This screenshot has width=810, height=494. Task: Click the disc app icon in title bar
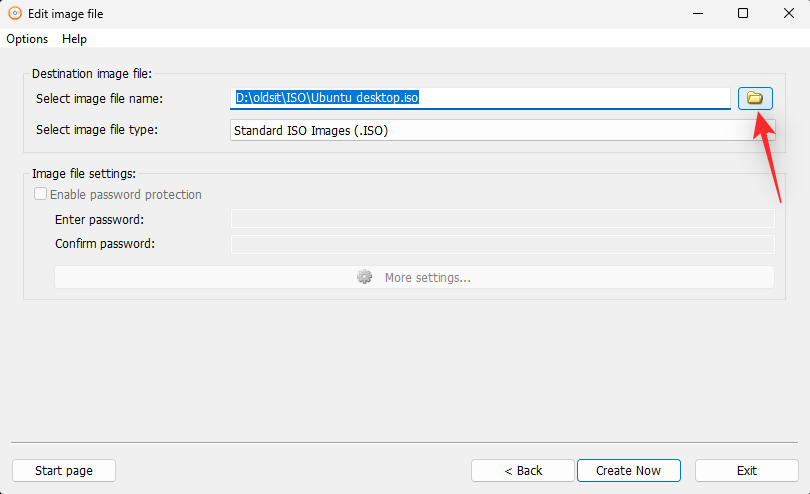coord(15,13)
